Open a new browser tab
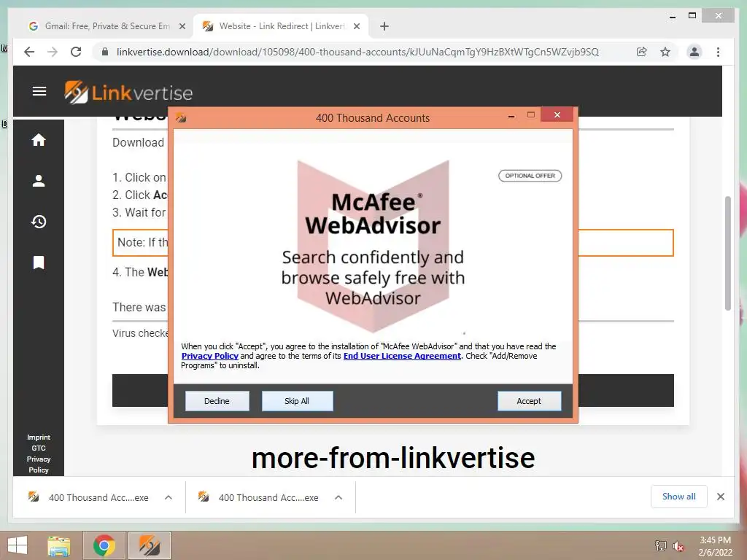This screenshot has width=747, height=560. 384,27
